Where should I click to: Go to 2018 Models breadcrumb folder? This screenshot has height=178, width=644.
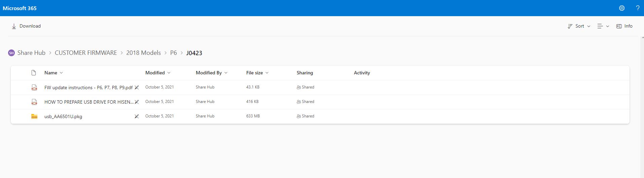144,53
